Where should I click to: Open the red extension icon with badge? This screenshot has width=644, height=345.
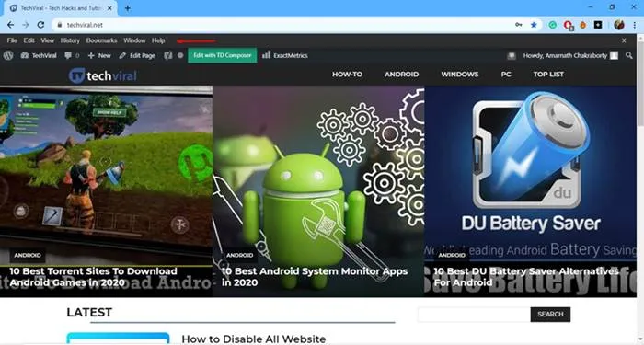click(x=569, y=26)
